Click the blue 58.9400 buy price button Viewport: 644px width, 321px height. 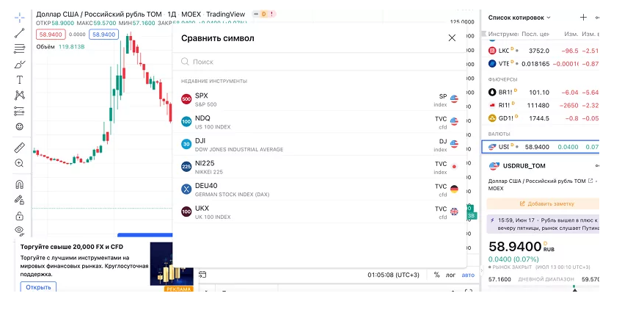[104, 35]
